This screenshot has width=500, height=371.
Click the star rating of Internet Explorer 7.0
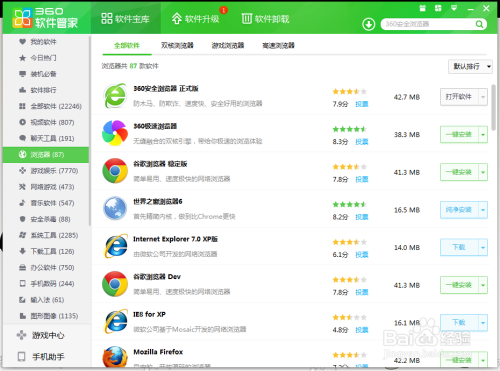point(349,242)
